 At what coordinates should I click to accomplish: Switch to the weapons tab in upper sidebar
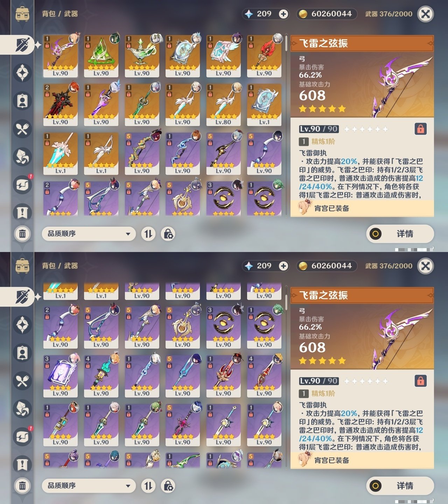[x=22, y=45]
